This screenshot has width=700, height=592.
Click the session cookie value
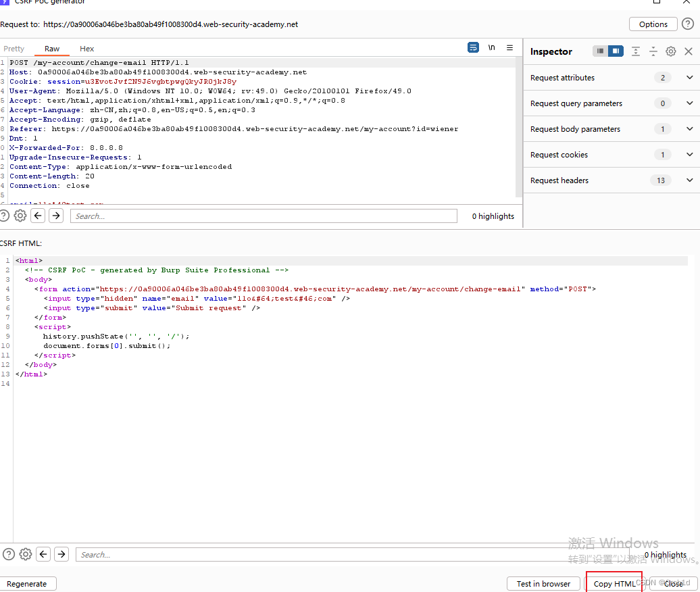[161, 81]
